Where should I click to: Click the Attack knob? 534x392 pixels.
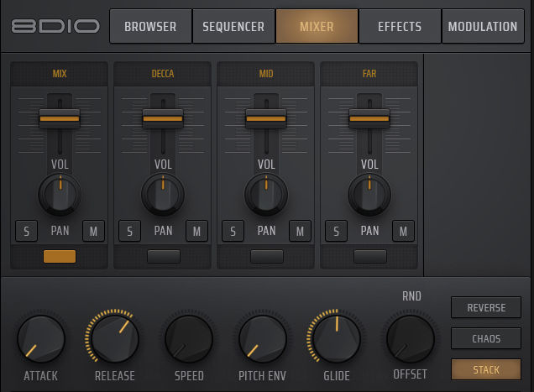tap(41, 339)
